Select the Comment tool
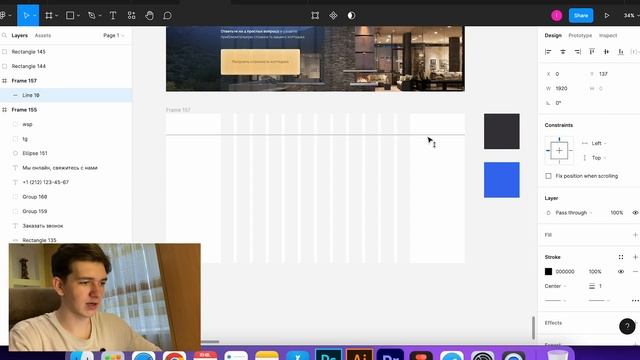The width and height of the screenshot is (640, 360). (x=167, y=16)
